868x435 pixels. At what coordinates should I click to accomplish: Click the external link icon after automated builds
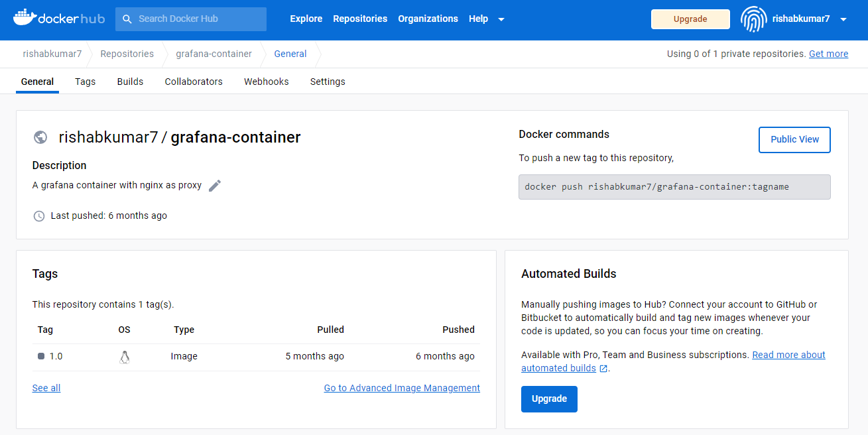coord(603,369)
